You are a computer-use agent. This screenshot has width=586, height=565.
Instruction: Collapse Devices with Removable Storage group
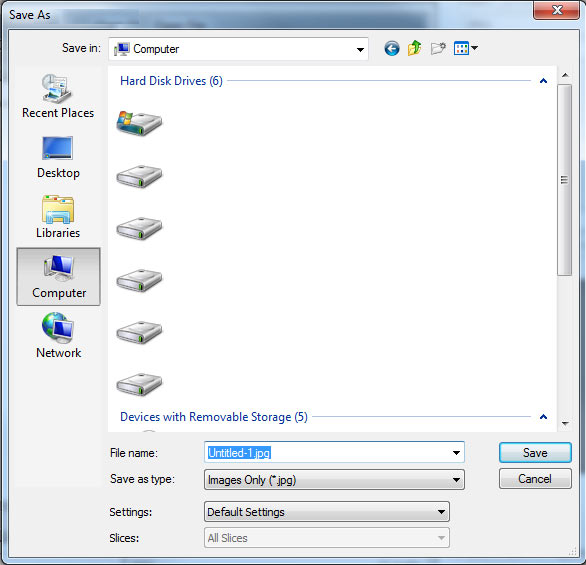(x=543, y=417)
